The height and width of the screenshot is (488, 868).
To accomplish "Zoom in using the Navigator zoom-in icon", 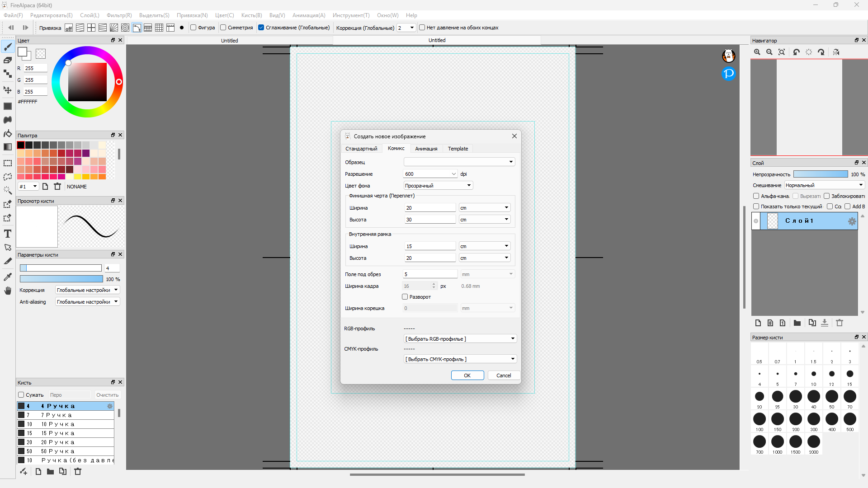I will tap(757, 52).
